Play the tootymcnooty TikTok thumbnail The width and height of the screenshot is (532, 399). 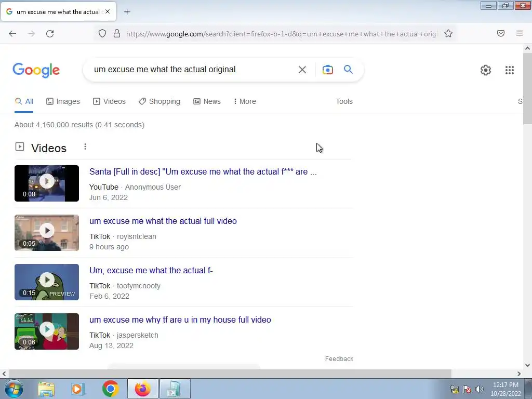[47, 282]
